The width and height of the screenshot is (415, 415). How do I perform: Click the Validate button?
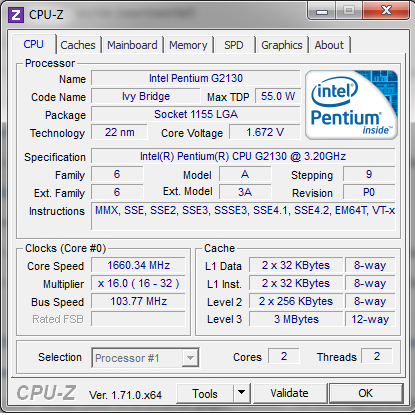[x=289, y=393]
